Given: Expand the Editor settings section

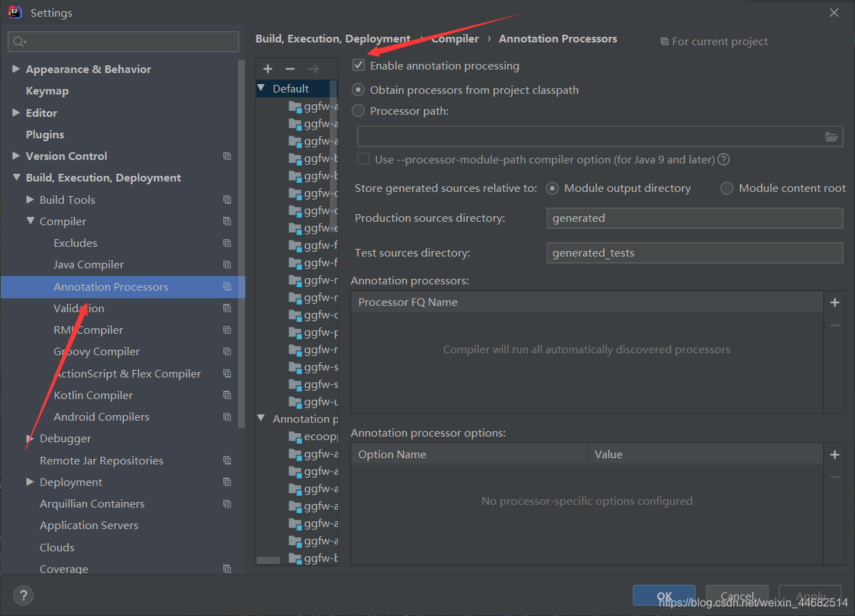Looking at the screenshot, I should pyautogui.click(x=16, y=113).
